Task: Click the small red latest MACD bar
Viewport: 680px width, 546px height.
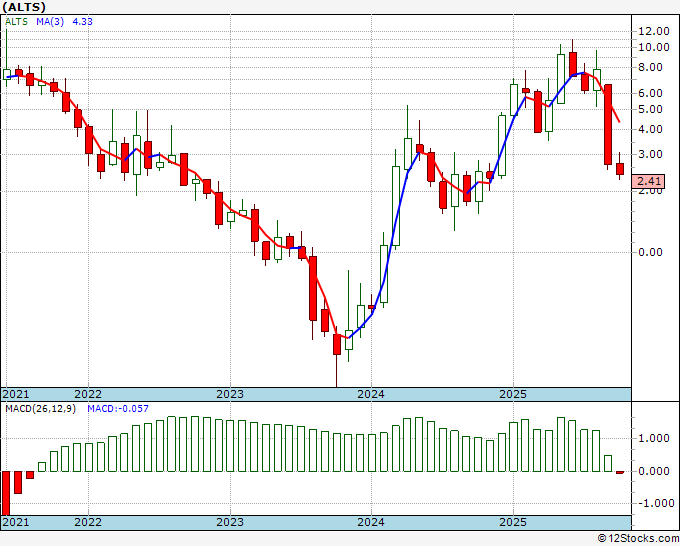Action: tap(620, 472)
